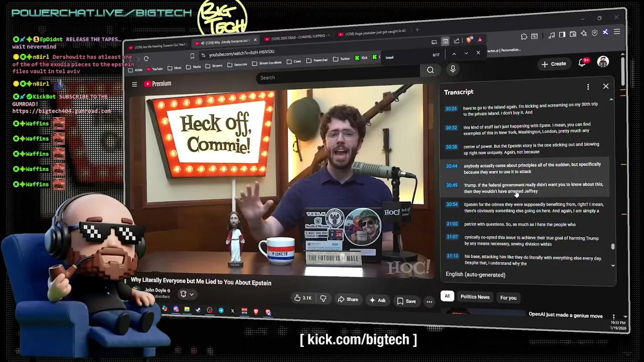Like the video with 3.1K likes

302,298
